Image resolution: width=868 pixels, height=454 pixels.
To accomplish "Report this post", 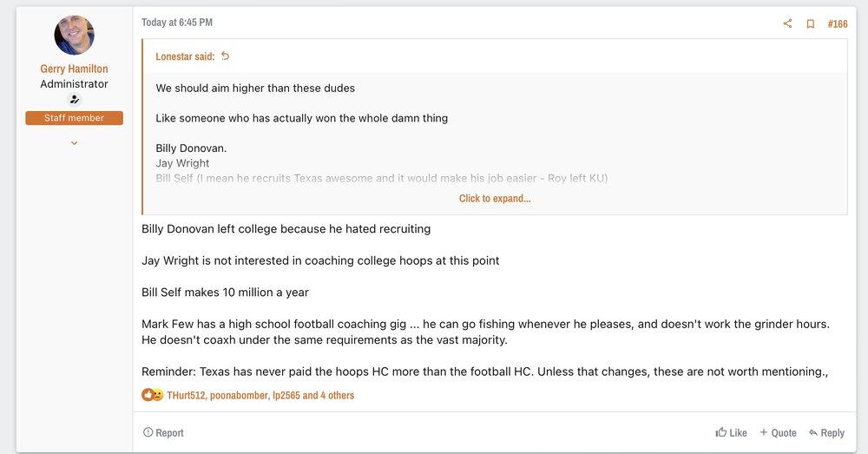I will [x=163, y=432].
